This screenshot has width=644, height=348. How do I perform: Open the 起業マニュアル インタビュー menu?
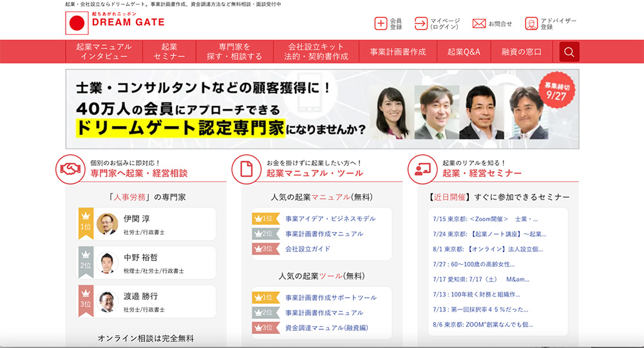pos(104,51)
